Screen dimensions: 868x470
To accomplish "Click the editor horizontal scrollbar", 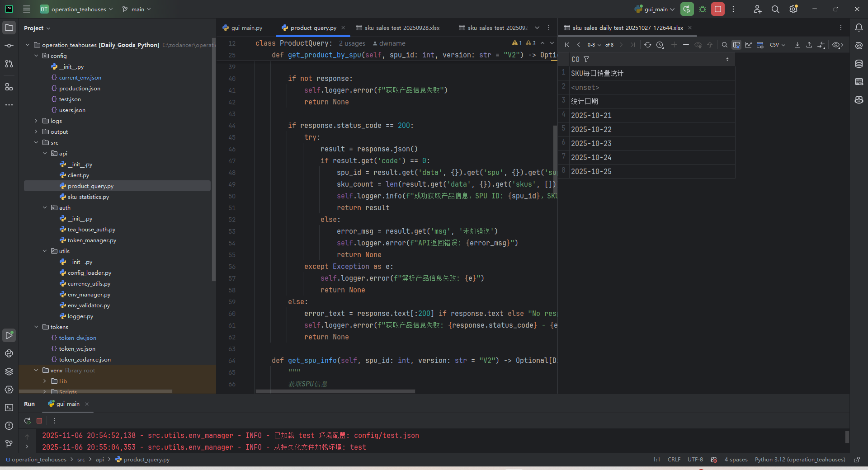I will [335, 391].
